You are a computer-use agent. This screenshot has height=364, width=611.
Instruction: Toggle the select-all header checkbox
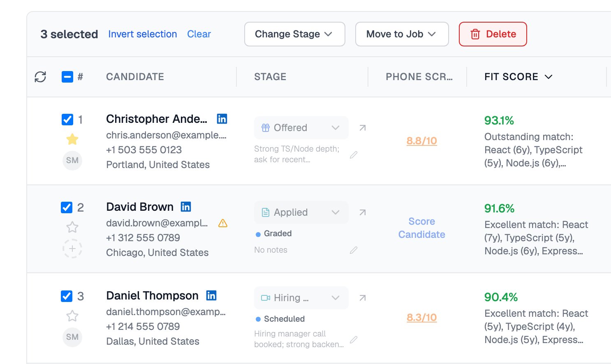67,77
